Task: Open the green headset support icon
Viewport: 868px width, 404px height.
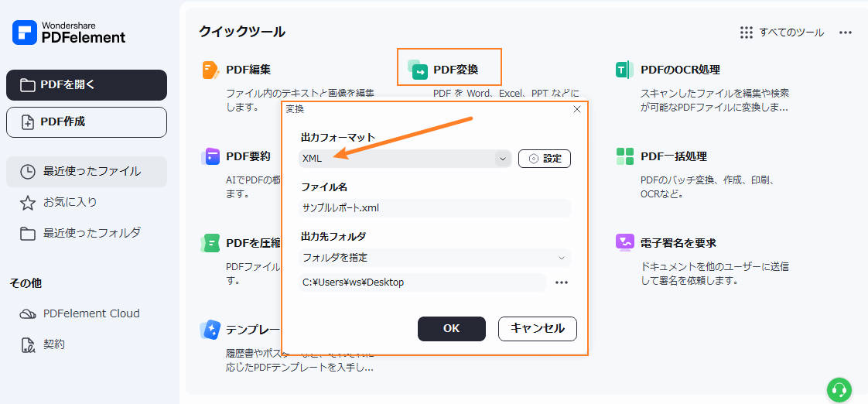Action: [x=839, y=389]
